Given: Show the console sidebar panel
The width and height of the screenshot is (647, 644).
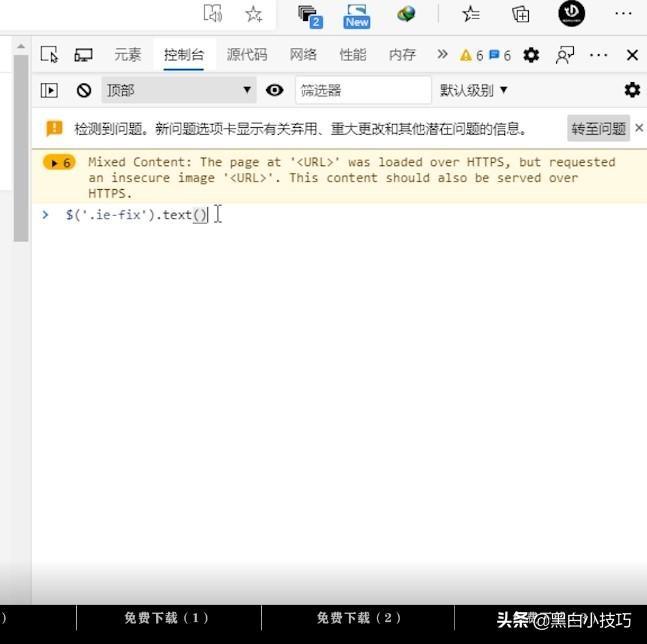Looking at the screenshot, I should tap(49, 90).
